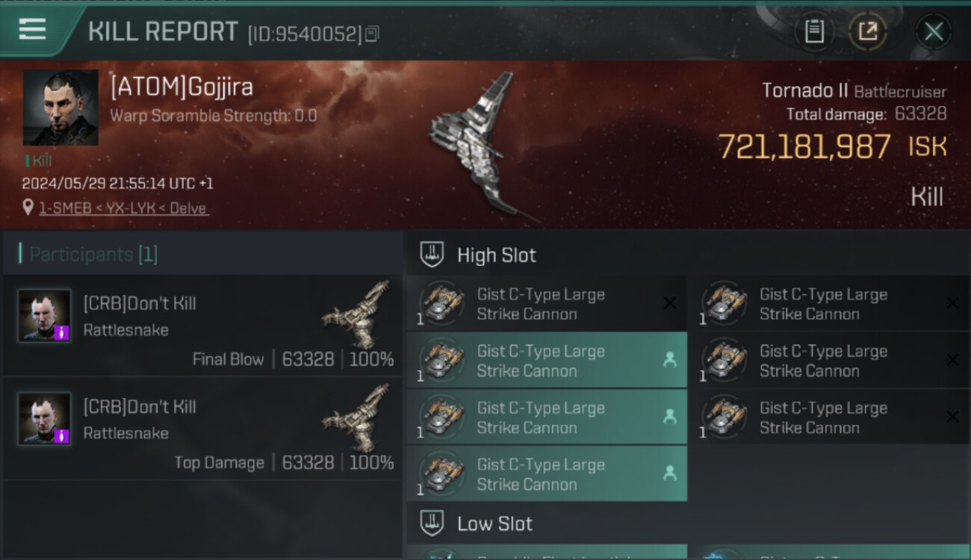Close the kill report window

(934, 31)
